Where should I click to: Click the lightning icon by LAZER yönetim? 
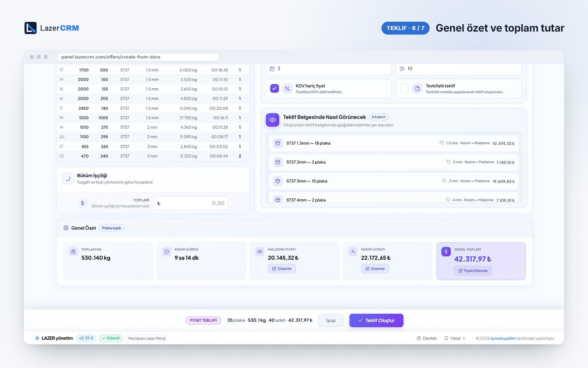point(37,338)
